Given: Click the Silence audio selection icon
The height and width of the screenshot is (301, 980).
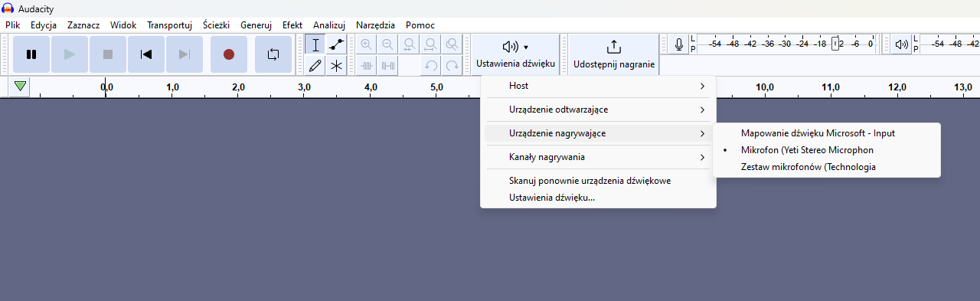Looking at the screenshot, I should pos(388,66).
